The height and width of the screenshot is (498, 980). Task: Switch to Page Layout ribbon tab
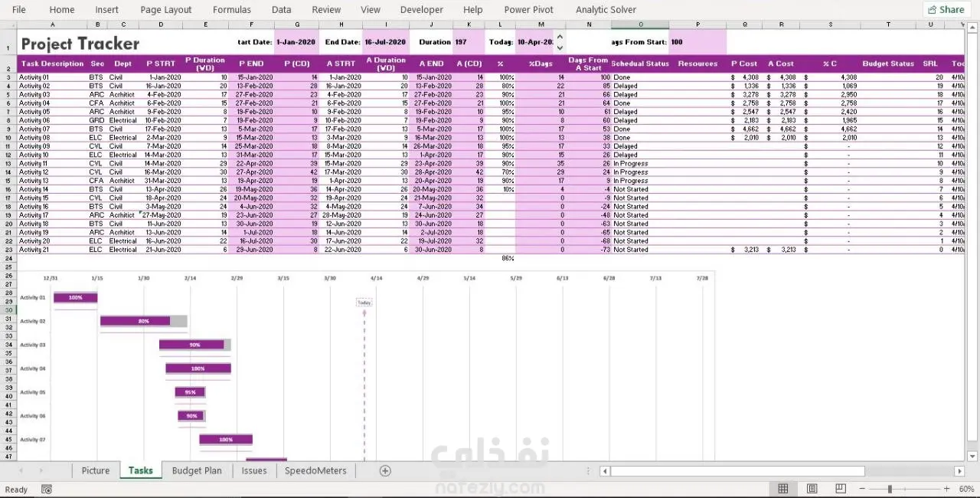pyautogui.click(x=166, y=9)
